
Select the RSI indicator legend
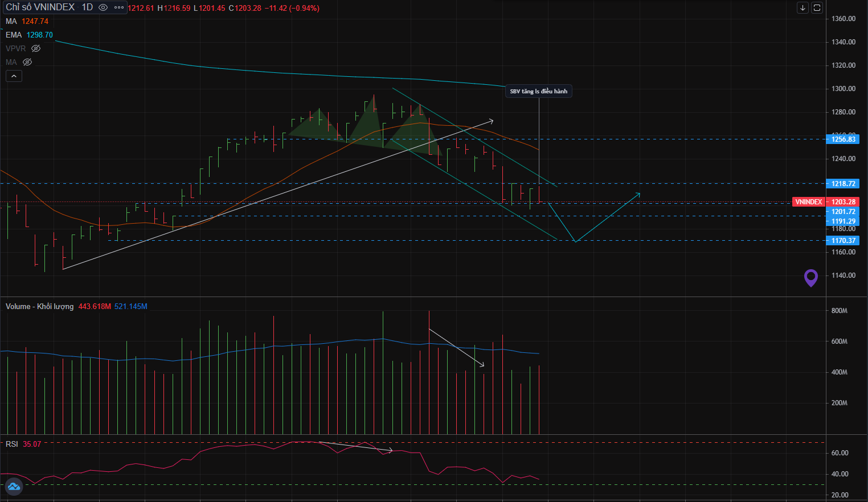click(x=12, y=444)
